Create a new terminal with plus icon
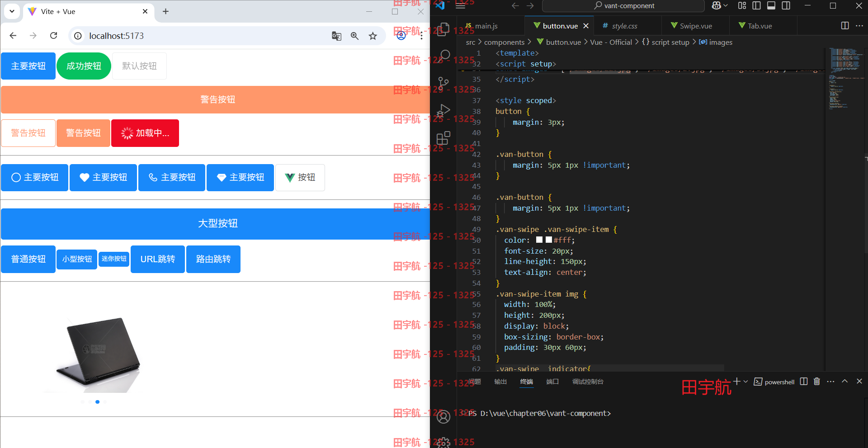The image size is (868, 448). [737, 382]
